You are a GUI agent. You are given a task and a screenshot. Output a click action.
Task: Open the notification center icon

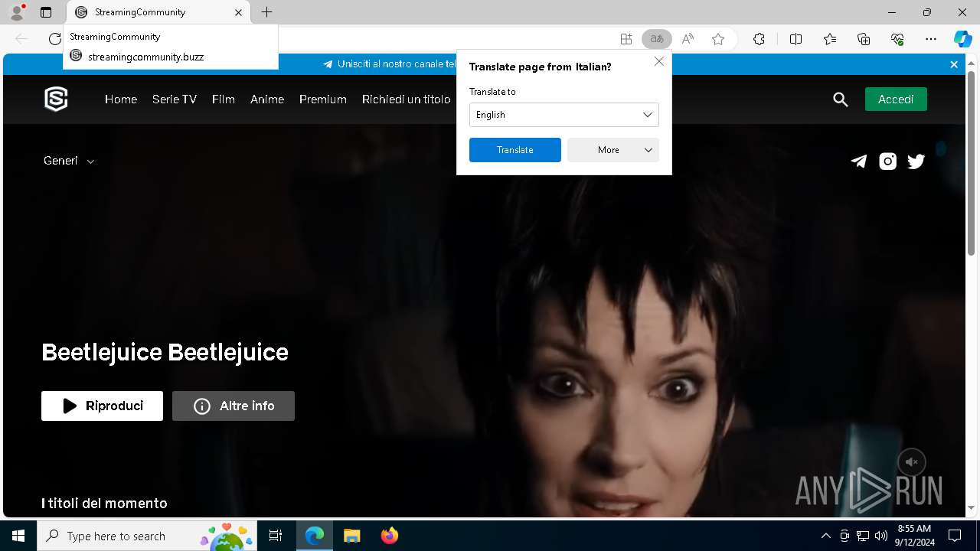click(x=955, y=536)
